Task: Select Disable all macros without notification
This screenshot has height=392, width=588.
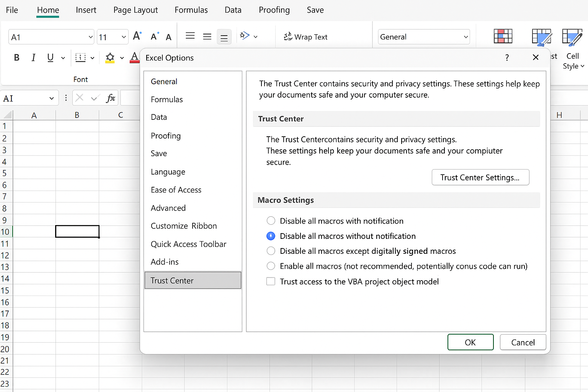Action: (271, 236)
